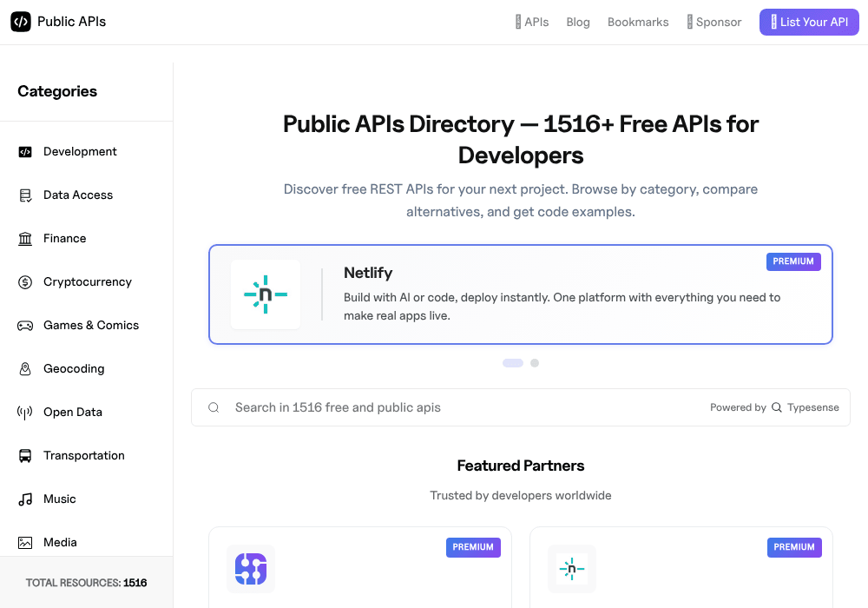Viewport: 868px width, 608px height.
Task: Click the PREMIUM badge on Netlify banner
Action: [x=793, y=261]
